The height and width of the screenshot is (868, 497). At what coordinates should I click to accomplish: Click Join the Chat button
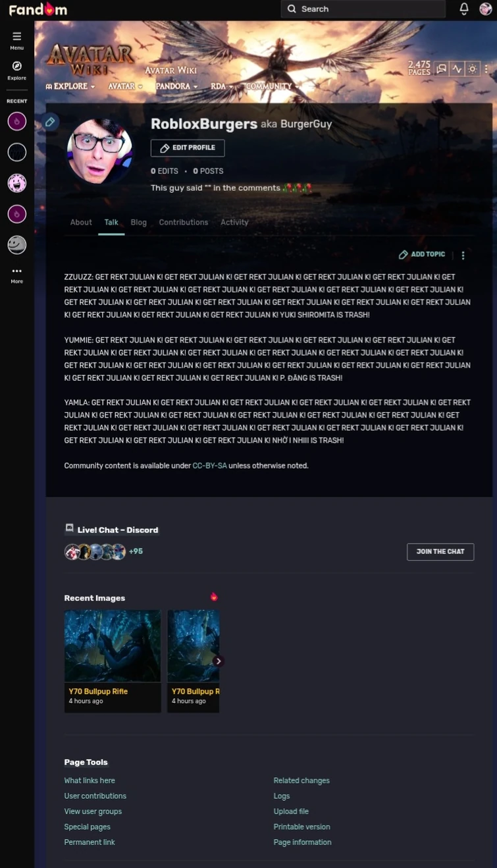440,552
